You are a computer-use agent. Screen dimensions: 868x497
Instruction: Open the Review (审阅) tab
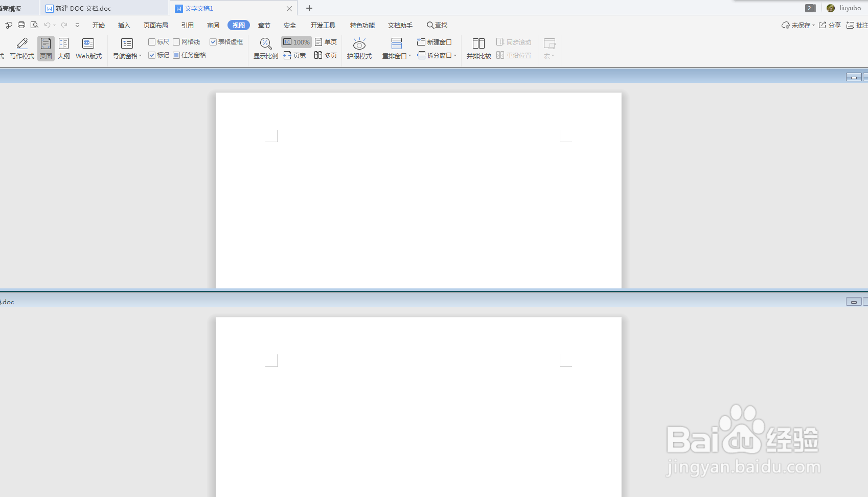tap(213, 25)
